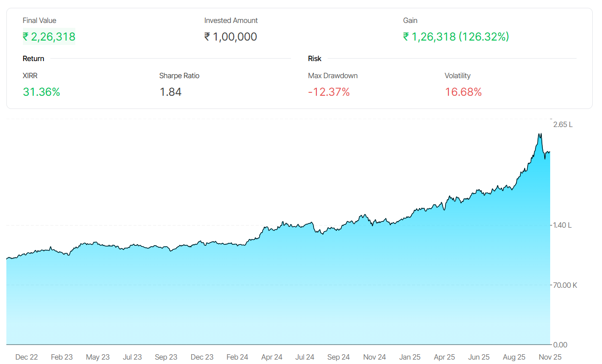
Task: Select the Jan 25 x-axis label
Action: (x=409, y=357)
